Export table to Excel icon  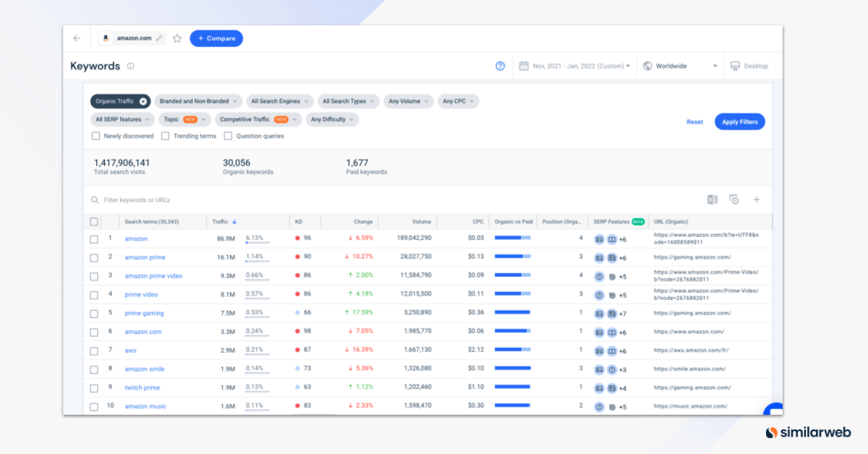[x=712, y=200]
